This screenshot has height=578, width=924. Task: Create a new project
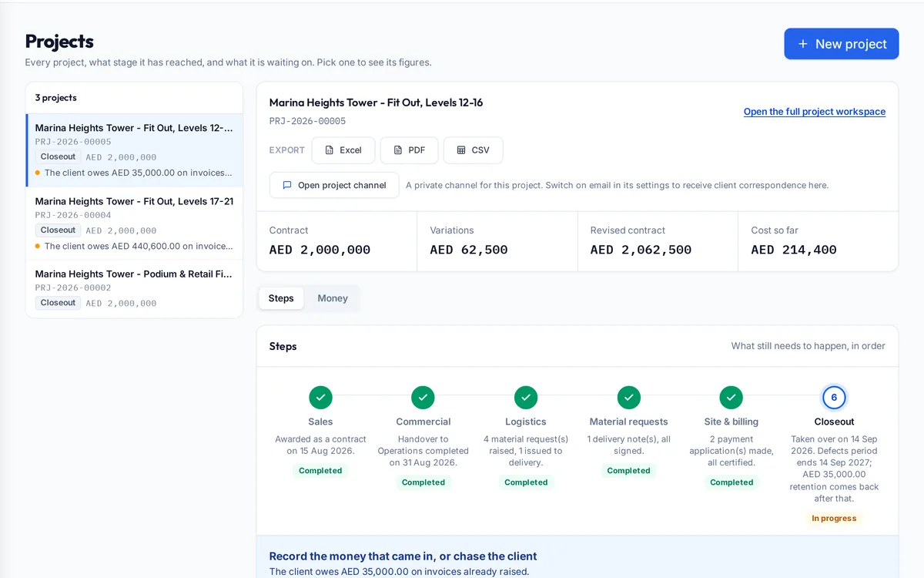[842, 44]
